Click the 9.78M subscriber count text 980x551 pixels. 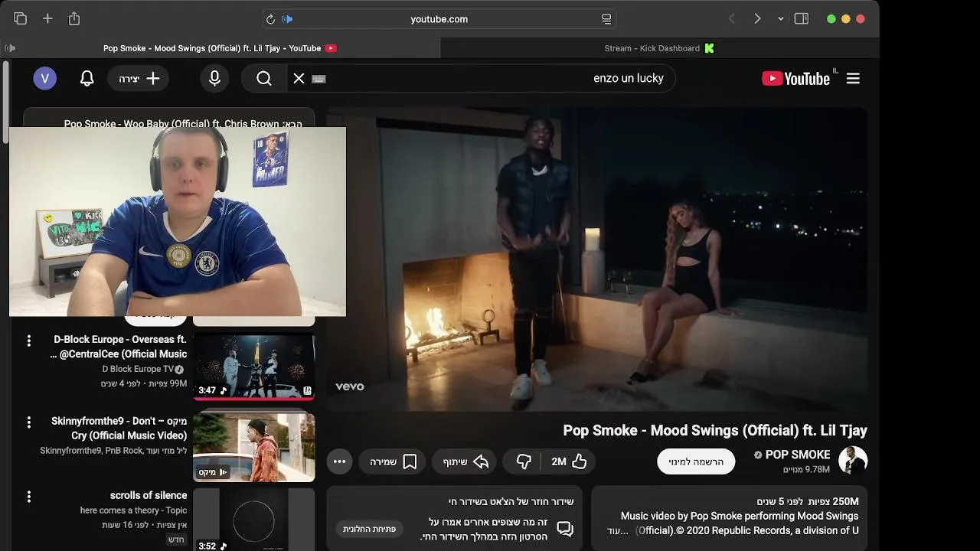[x=806, y=469]
